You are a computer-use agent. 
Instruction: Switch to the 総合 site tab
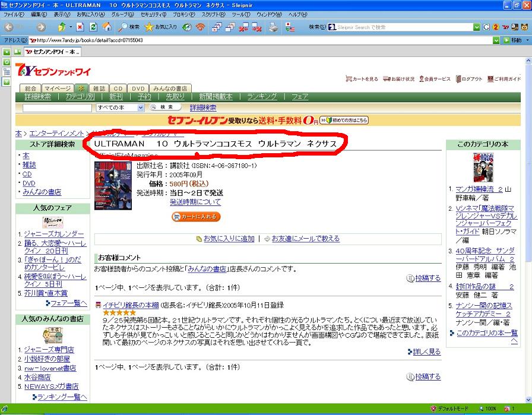(30, 88)
